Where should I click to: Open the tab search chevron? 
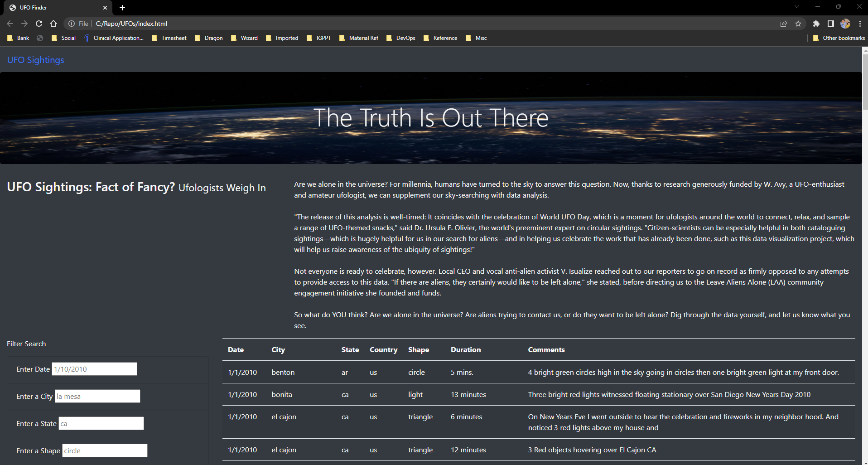(796, 7)
